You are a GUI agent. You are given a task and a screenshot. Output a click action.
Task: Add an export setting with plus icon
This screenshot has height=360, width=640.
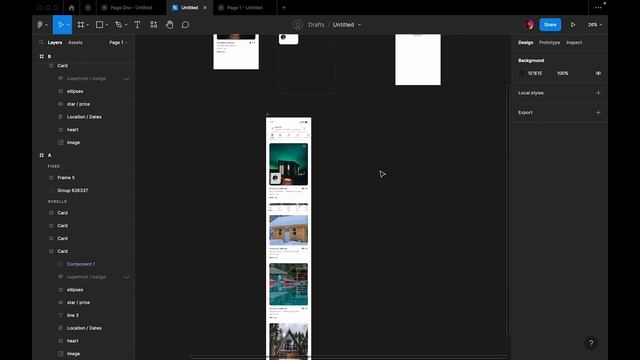598,112
